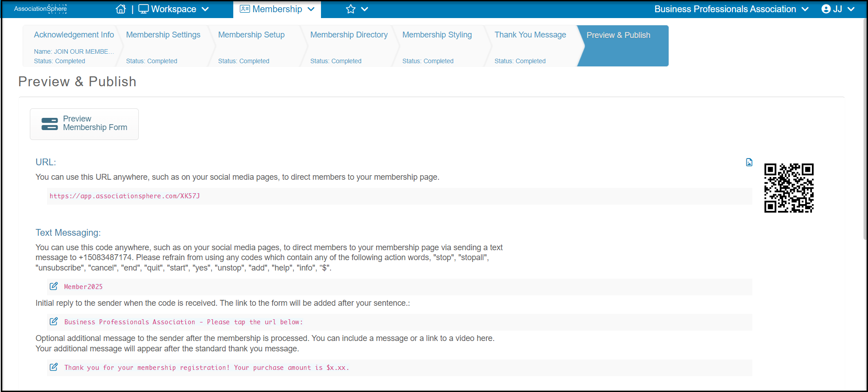
Task: Go to the Home icon
Action: tap(121, 9)
